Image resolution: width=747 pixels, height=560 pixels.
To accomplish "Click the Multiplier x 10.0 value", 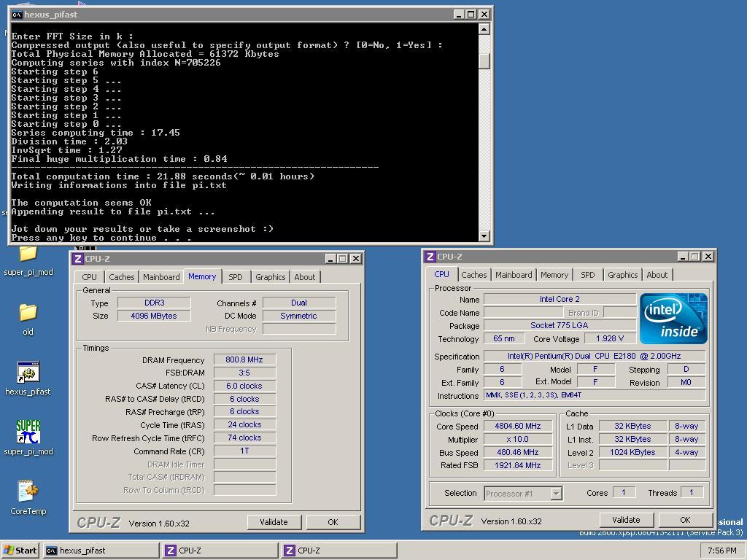I will [518, 439].
